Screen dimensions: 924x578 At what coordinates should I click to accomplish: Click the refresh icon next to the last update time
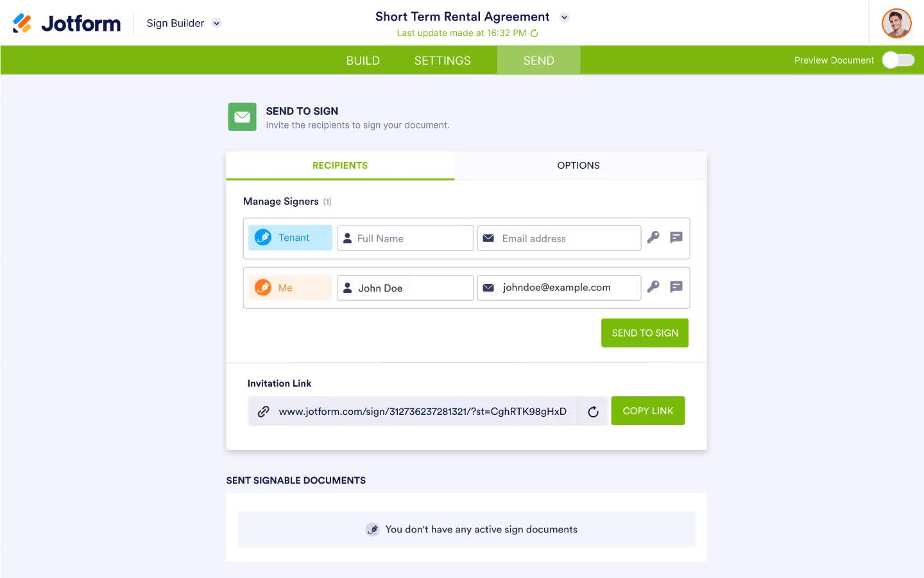535,33
